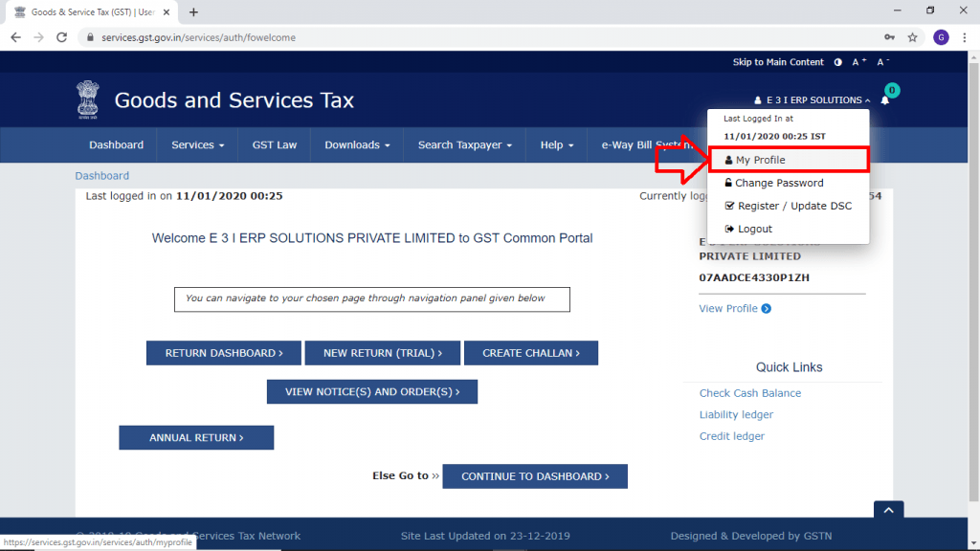This screenshot has height=551, width=980.
Task: Click the browser forward arrow
Action: pos(38,37)
